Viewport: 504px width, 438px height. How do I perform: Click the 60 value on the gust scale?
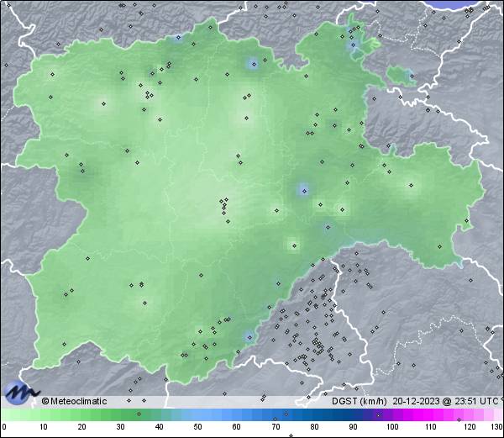236,427
